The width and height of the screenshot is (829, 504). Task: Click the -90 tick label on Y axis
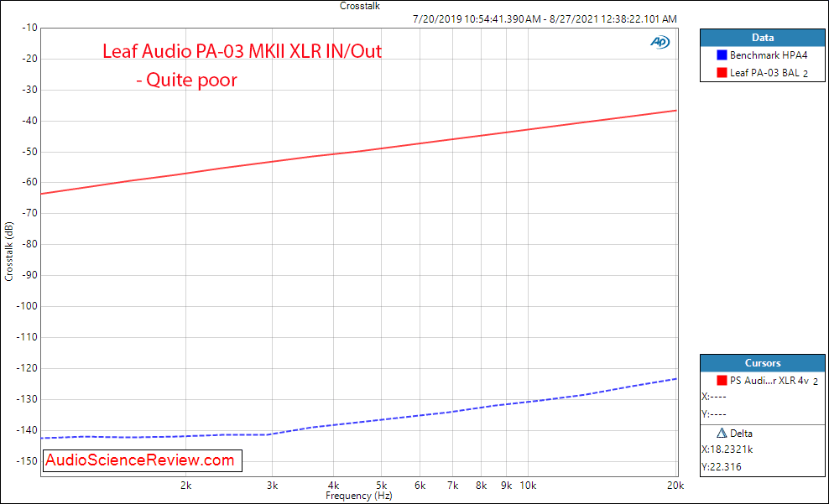pos(29,275)
